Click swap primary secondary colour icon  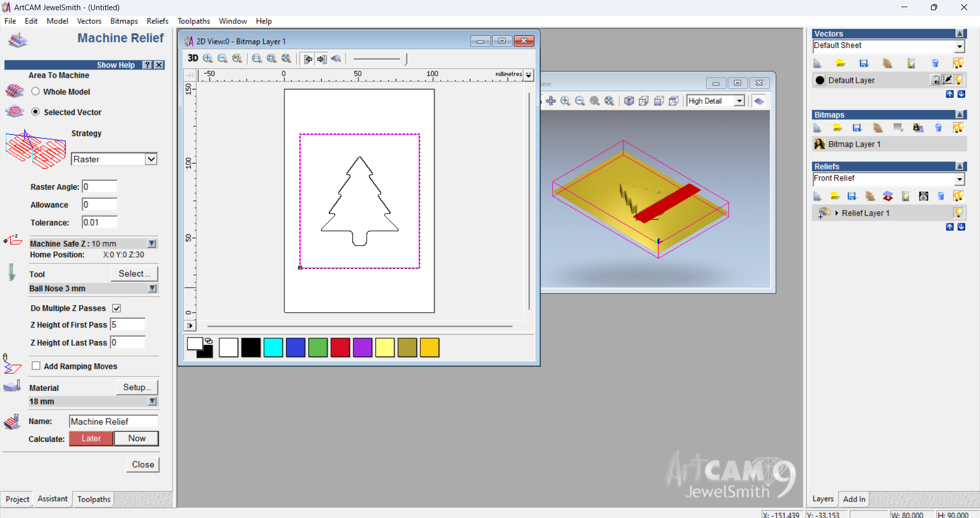(209, 340)
